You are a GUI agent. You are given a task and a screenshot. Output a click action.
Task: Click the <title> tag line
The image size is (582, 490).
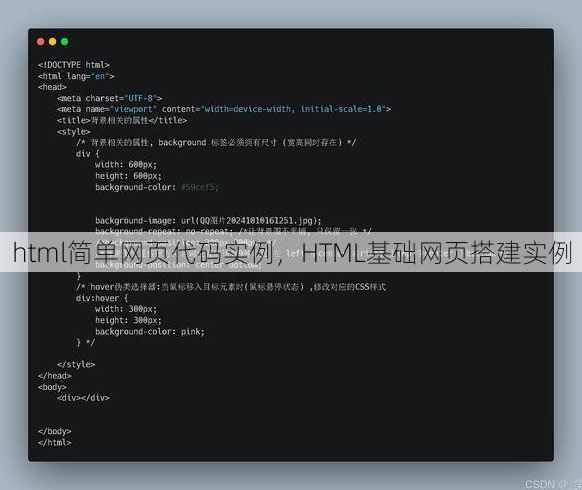click(x=122, y=120)
